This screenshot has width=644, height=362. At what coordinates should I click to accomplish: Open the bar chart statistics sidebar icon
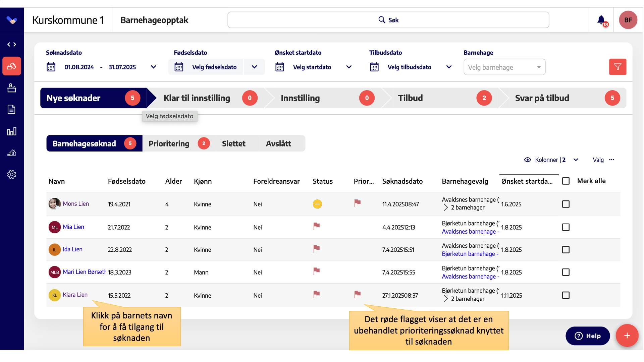12,131
